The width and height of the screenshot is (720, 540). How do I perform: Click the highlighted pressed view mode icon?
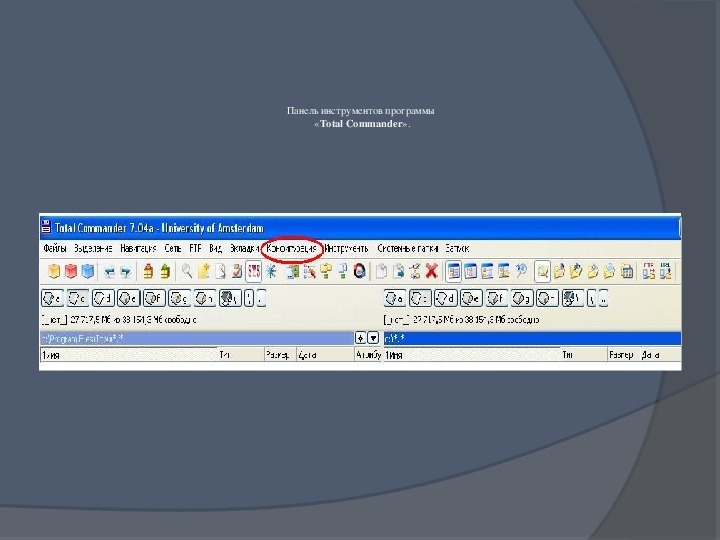pyautogui.click(x=454, y=271)
